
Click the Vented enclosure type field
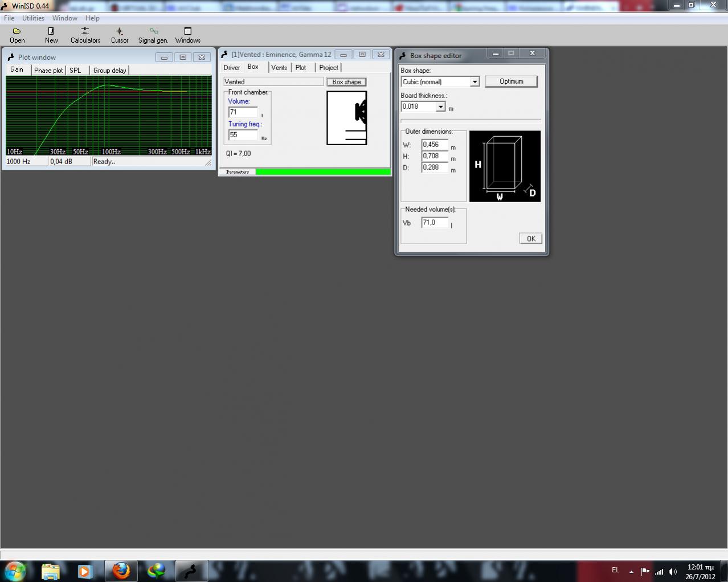pos(273,82)
